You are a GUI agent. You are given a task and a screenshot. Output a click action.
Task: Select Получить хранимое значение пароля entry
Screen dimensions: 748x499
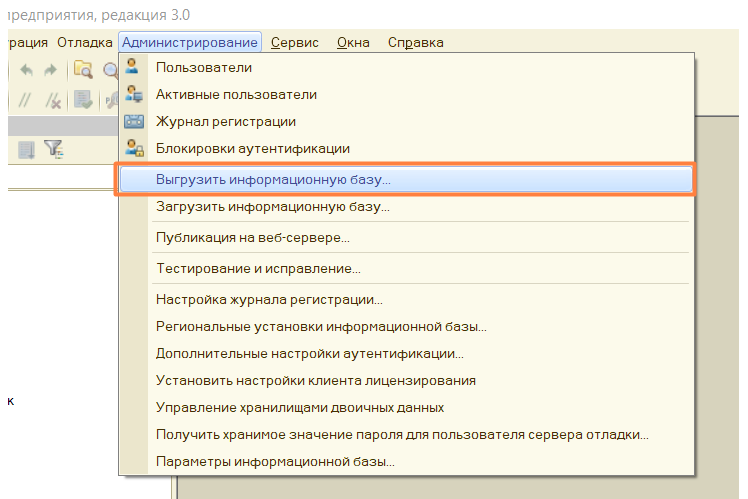point(406,435)
